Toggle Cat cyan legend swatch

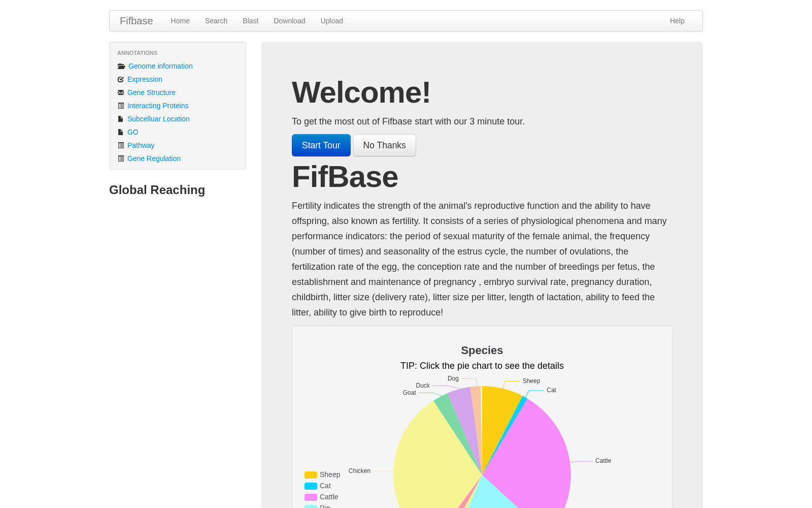click(x=311, y=486)
